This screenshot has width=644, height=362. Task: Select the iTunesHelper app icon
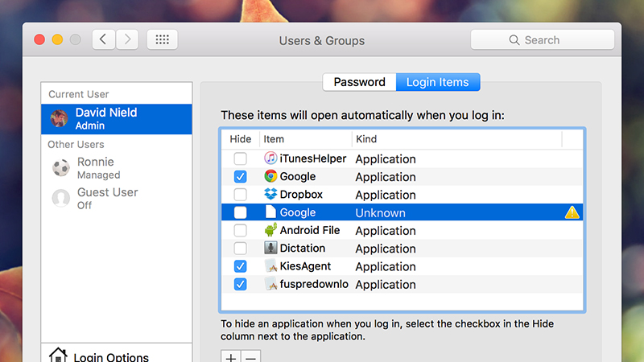(x=270, y=158)
